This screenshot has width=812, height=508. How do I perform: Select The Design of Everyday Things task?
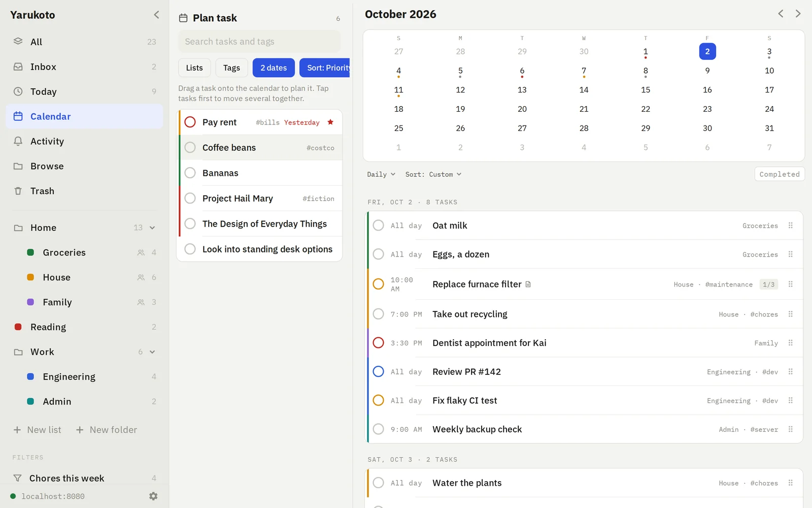click(x=260, y=224)
